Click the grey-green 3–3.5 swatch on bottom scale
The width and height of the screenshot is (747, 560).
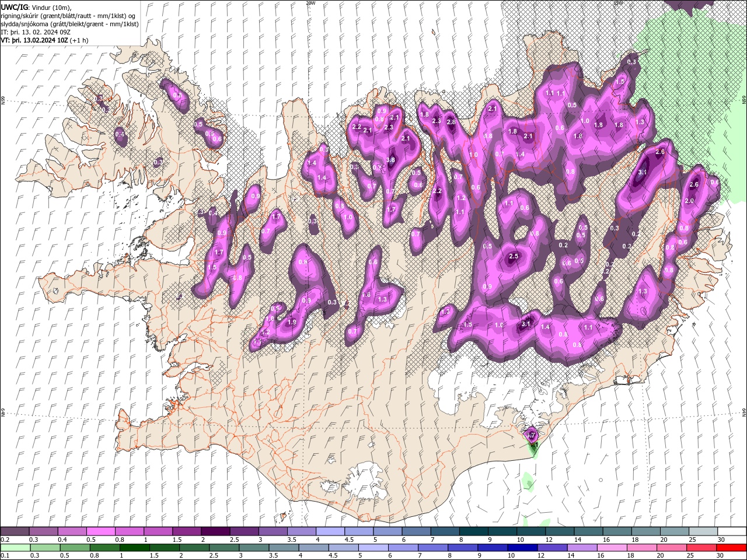point(254,548)
